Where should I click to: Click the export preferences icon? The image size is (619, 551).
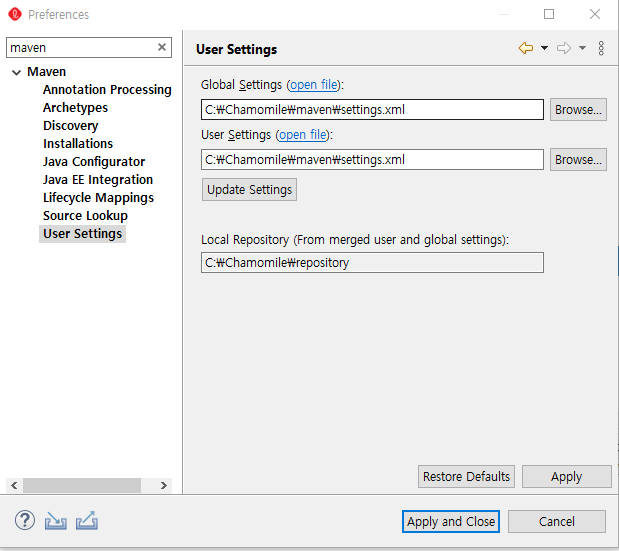point(87,520)
